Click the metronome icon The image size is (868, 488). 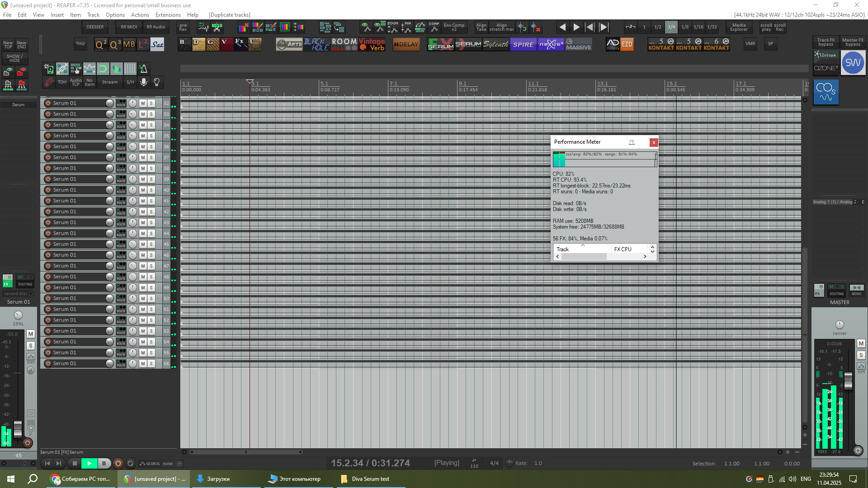pos(143,69)
